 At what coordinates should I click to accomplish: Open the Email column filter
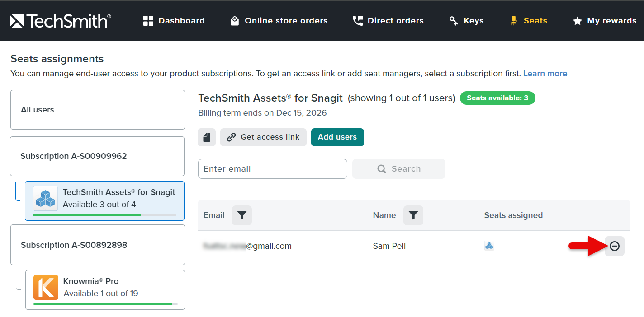click(x=242, y=215)
